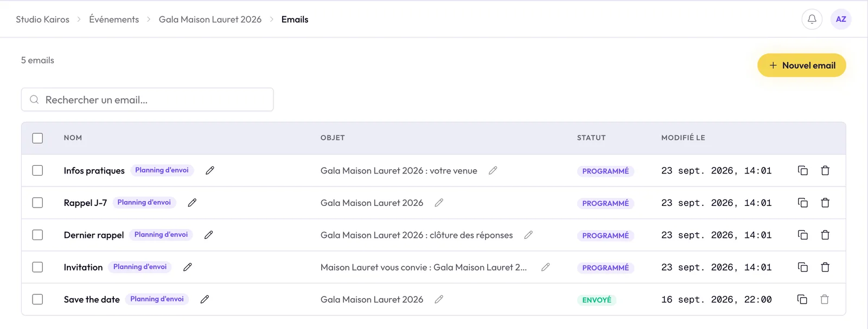
Task: Click the search magnifier icon
Action: (34, 100)
